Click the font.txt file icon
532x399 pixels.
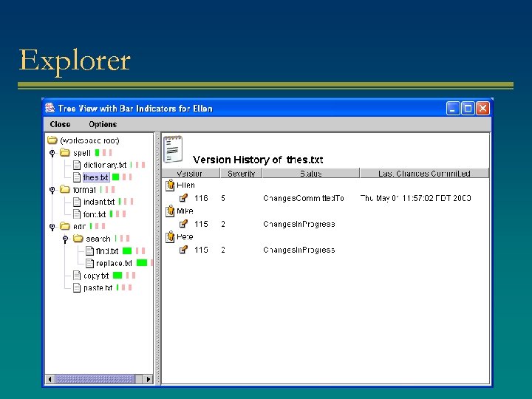pyautogui.click(x=77, y=214)
